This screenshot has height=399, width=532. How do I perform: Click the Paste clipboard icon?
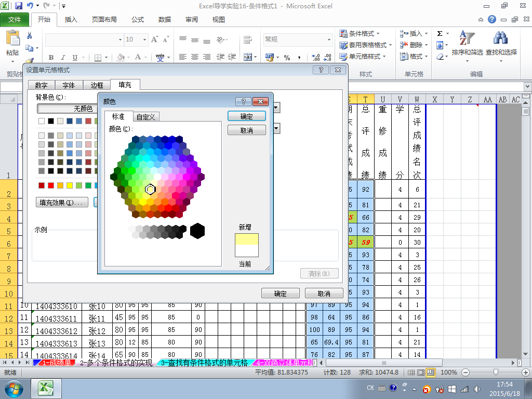pyautogui.click(x=12, y=39)
